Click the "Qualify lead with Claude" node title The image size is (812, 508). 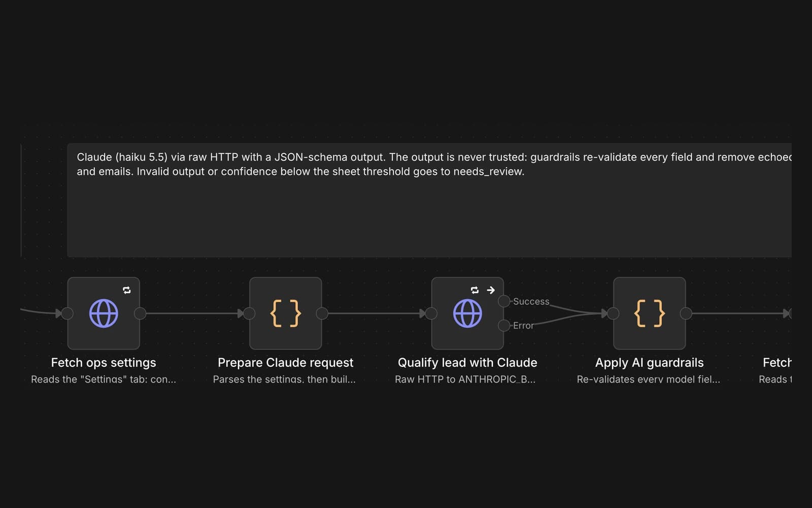coord(467,363)
